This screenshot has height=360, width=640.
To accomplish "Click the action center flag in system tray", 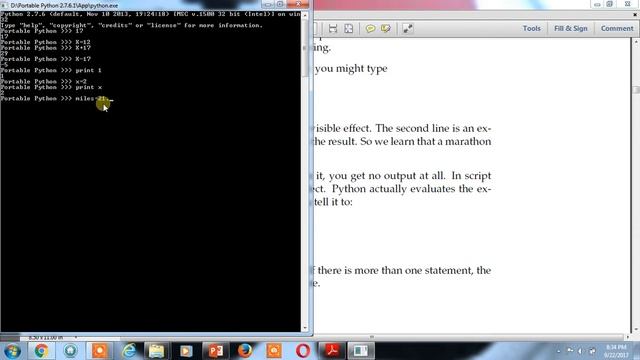I will click(570, 351).
